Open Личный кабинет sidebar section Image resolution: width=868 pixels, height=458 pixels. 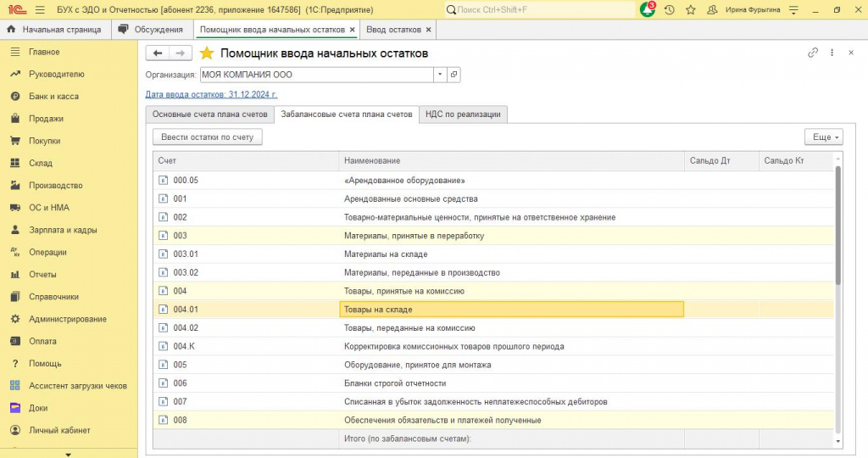pos(59,430)
